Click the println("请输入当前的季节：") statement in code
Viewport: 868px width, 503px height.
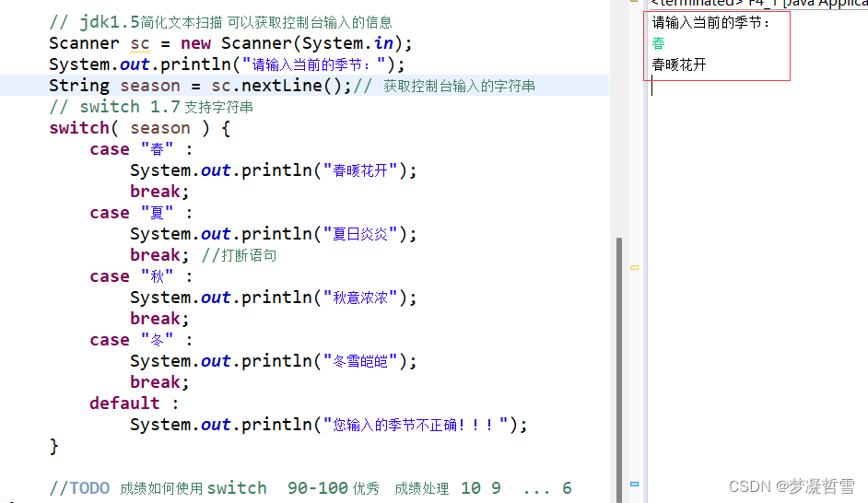[x=227, y=64]
